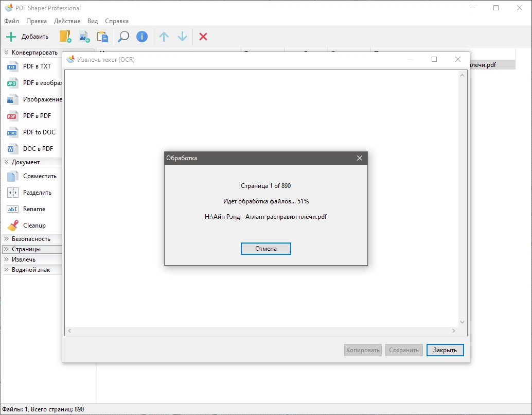Image resolution: width=532 pixels, height=415 pixels.
Task: Click the Закрыть button in OCR window
Action: click(x=445, y=350)
